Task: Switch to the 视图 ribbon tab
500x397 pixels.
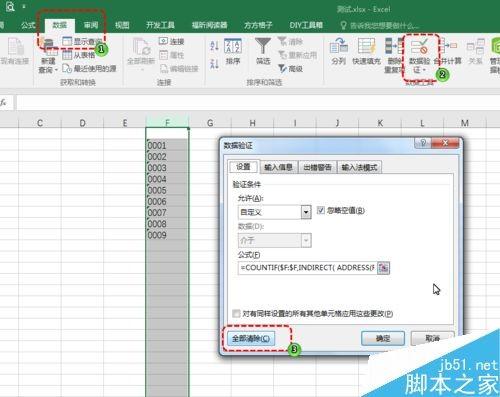Action: 122,25
